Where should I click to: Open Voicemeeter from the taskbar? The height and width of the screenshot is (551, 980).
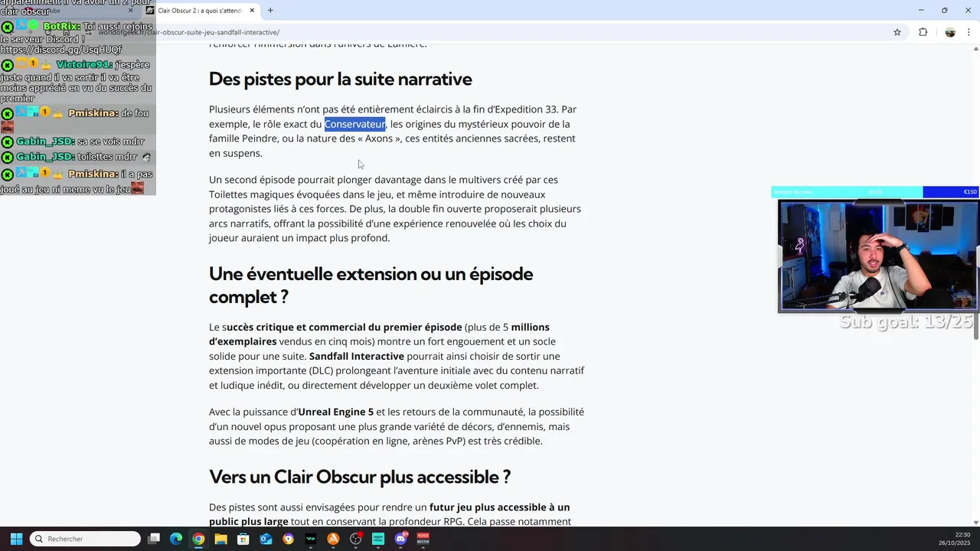click(423, 539)
